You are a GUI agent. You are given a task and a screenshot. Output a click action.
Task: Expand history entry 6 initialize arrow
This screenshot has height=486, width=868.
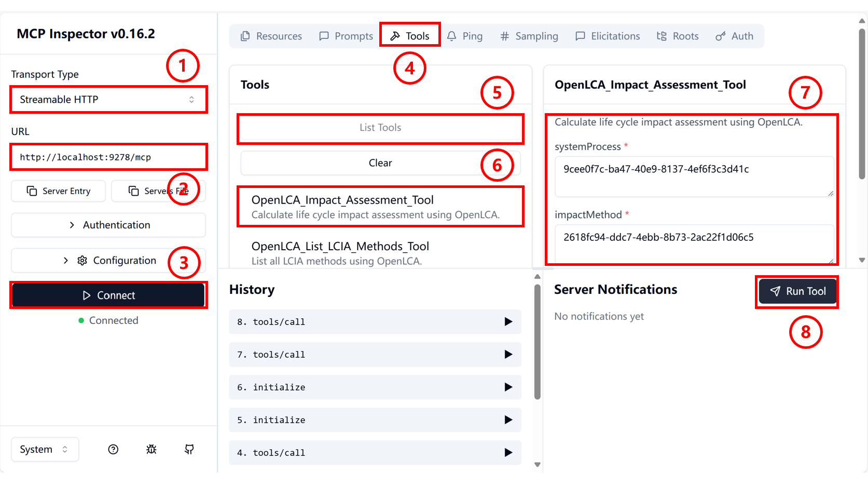click(508, 387)
